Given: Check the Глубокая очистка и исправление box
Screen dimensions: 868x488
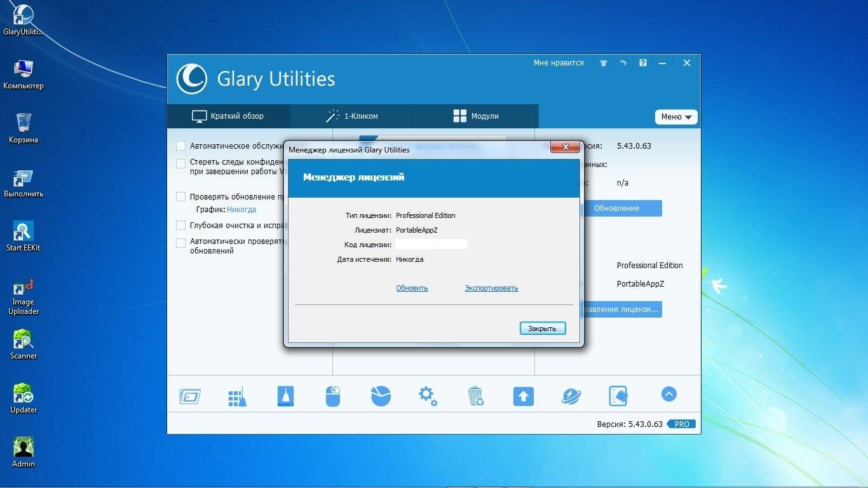Looking at the screenshot, I should [x=181, y=226].
